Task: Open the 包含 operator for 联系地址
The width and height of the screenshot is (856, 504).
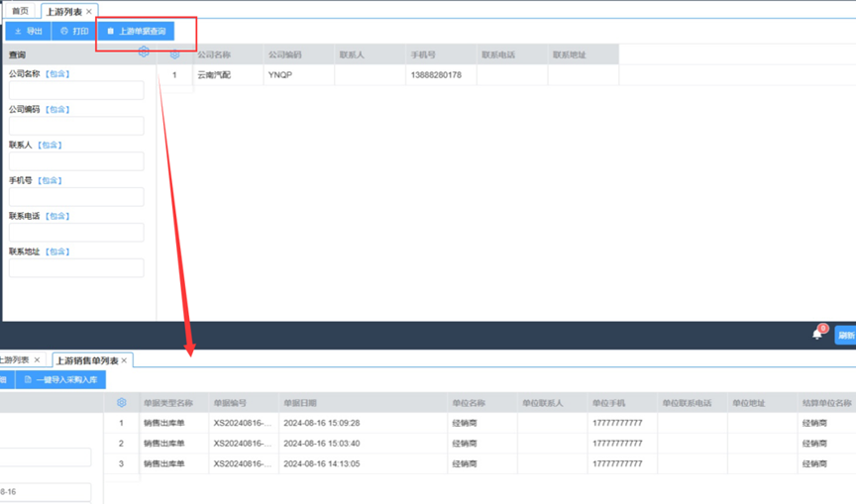Action: pyautogui.click(x=57, y=252)
